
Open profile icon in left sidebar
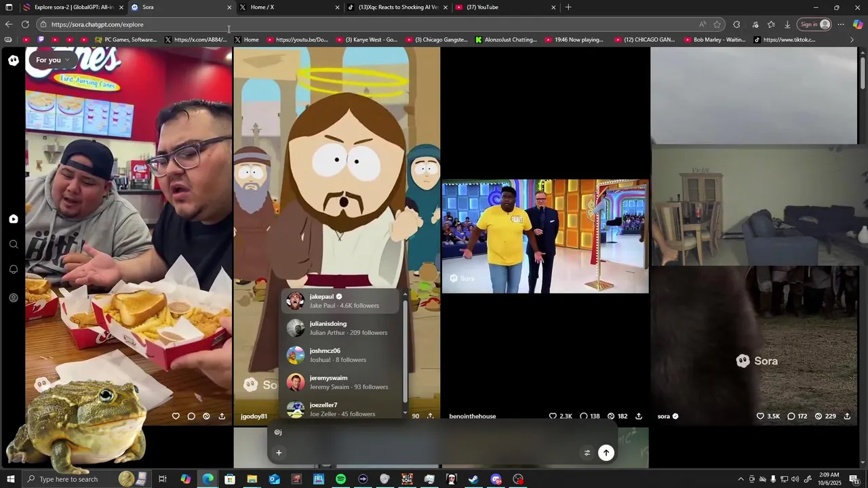[x=14, y=298]
